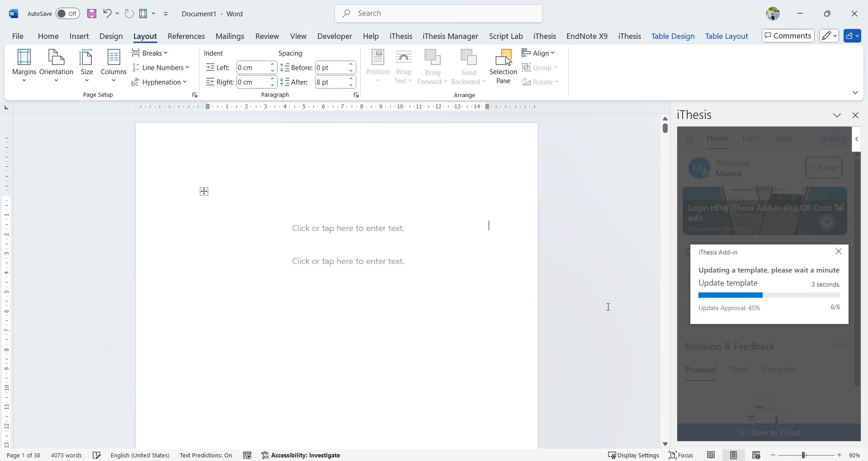Open the iThesis task pane options menu

tap(837, 115)
